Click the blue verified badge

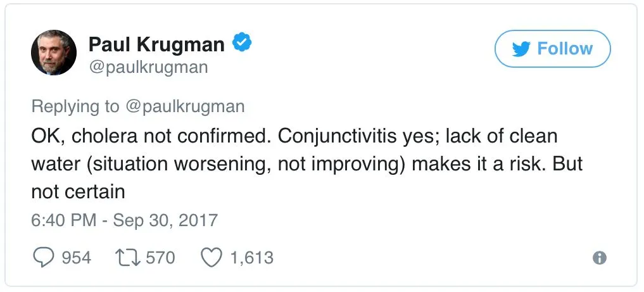point(242,43)
